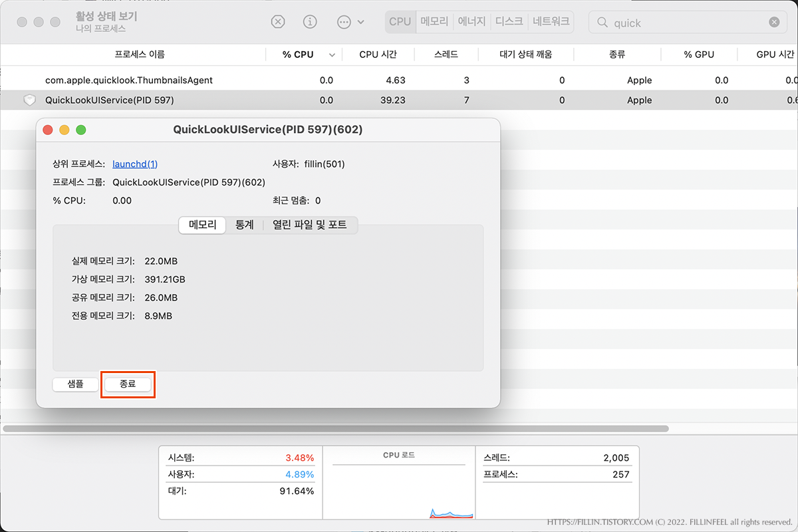798x532 pixels.
Task: Click the magnifier icon in search field
Action: tap(602, 23)
